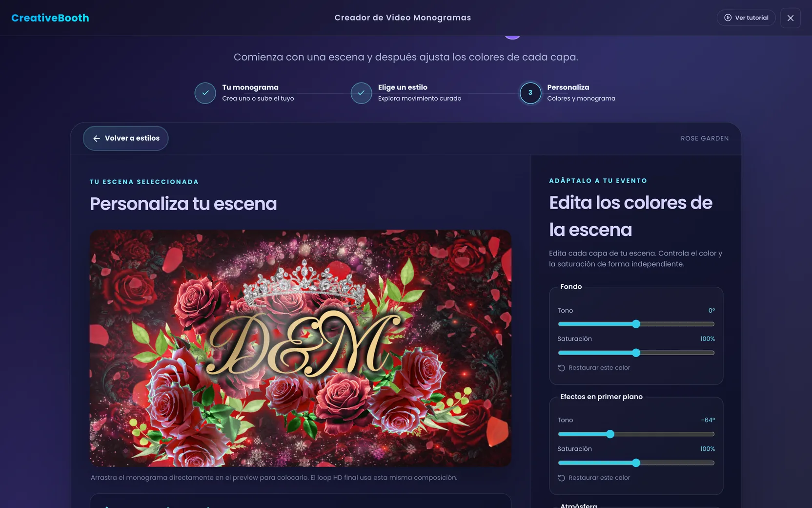The width and height of the screenshot is (812, 508).
Task: Click Restaurar este color under Fondo
Action: coord(594,368)
